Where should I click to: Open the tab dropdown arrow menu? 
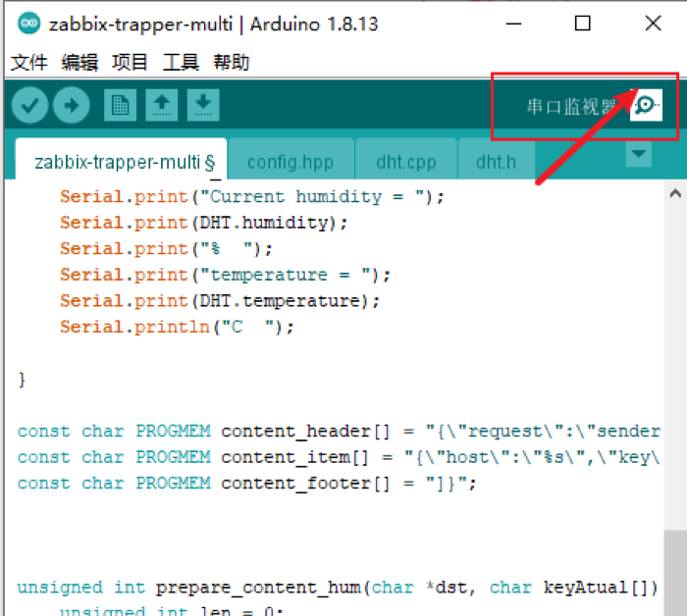[x=638, y=154]
